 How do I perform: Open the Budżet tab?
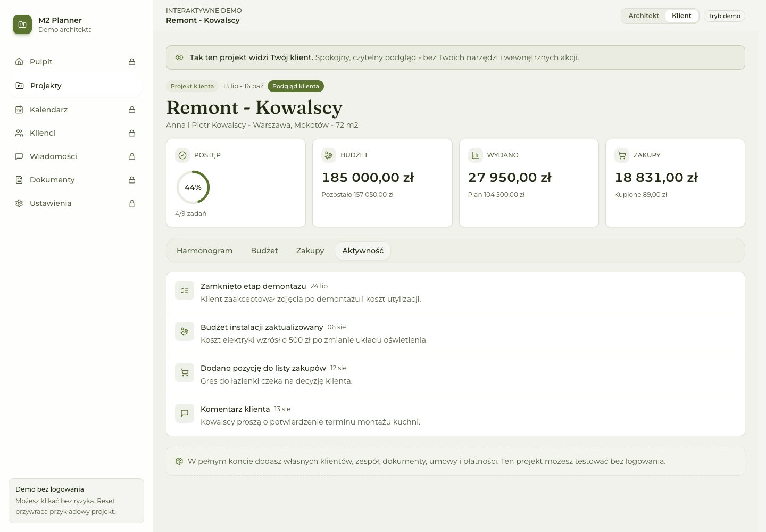click(264, 251)
